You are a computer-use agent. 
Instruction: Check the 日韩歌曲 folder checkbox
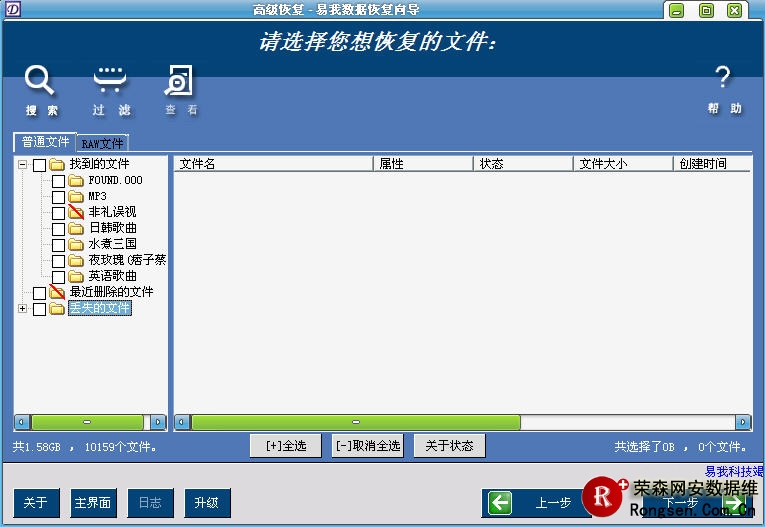[x=58, y=228]
